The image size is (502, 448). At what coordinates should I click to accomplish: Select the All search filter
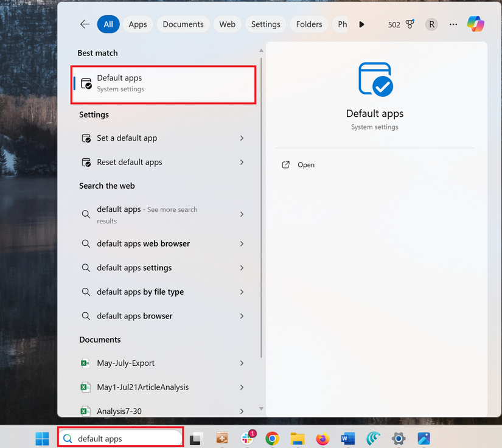coord(108,24)
